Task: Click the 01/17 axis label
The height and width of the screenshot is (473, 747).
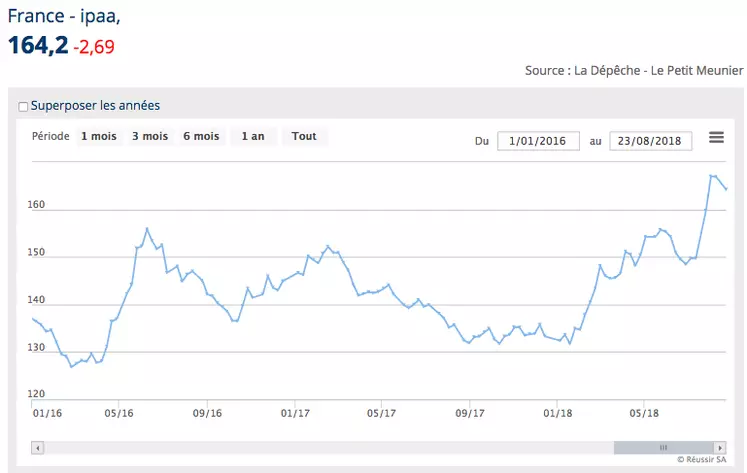Action: [x=295, y=413]
